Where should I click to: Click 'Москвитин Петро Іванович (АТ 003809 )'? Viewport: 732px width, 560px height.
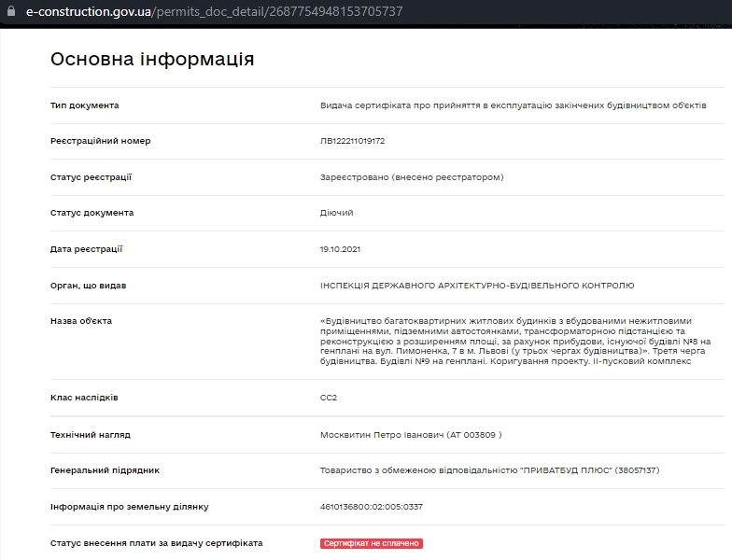[411, 435]
